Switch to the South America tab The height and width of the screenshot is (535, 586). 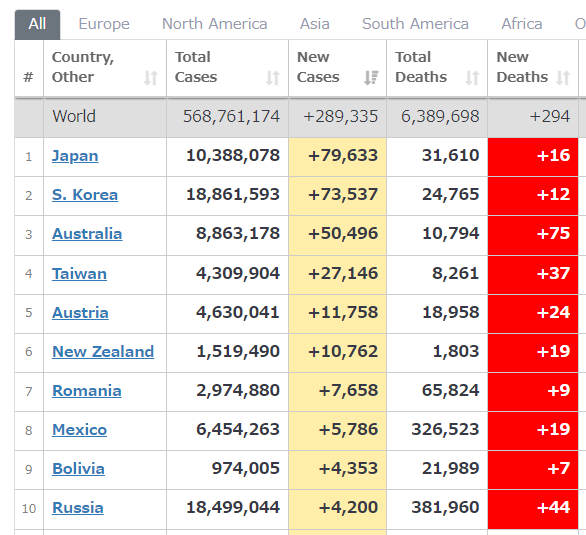pyautogui.click(x=415, y=24)
